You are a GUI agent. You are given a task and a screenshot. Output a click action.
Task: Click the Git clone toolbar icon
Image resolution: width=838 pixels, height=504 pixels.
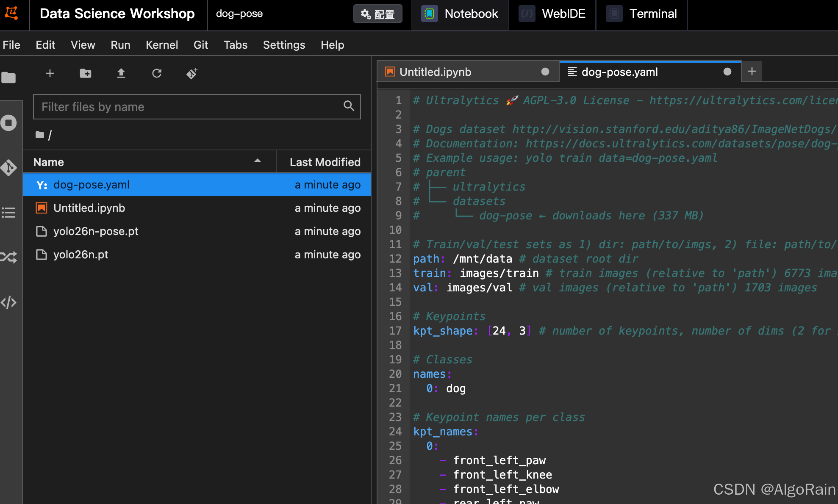[192, 73]
